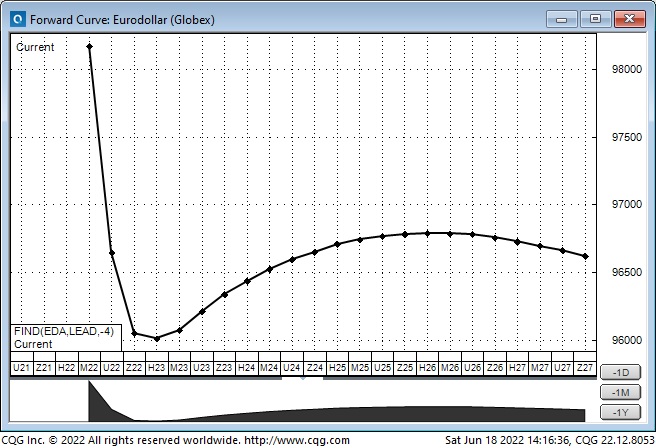Select the H26 contract label
This screenshot has width=656, height=448.
coord(428,368)
